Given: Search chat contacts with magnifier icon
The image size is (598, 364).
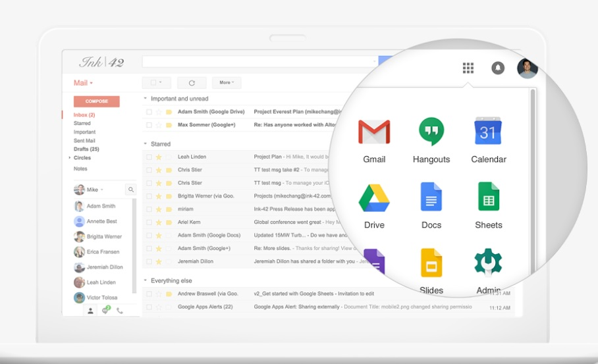Looking at the screenshot, I should tap(131, 190).
